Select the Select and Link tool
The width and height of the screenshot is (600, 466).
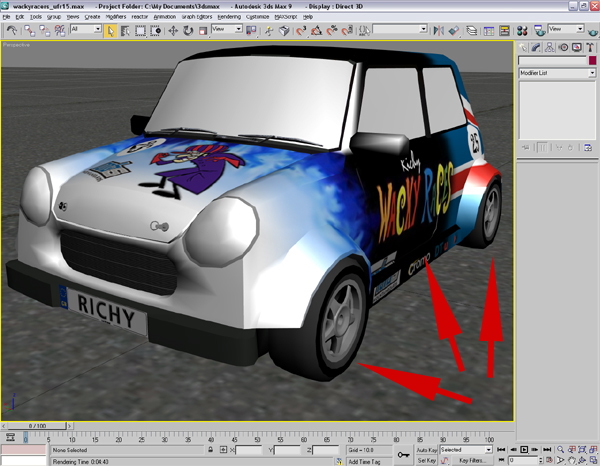pos(29,31)
